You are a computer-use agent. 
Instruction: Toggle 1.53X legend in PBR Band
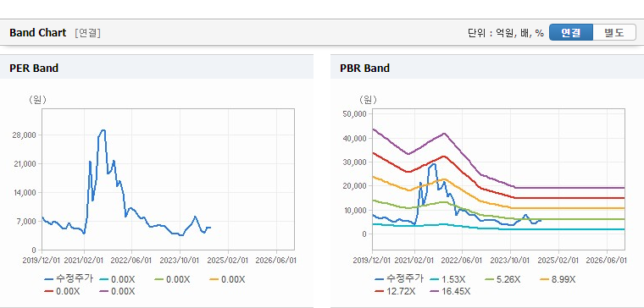tap(447, 279)
